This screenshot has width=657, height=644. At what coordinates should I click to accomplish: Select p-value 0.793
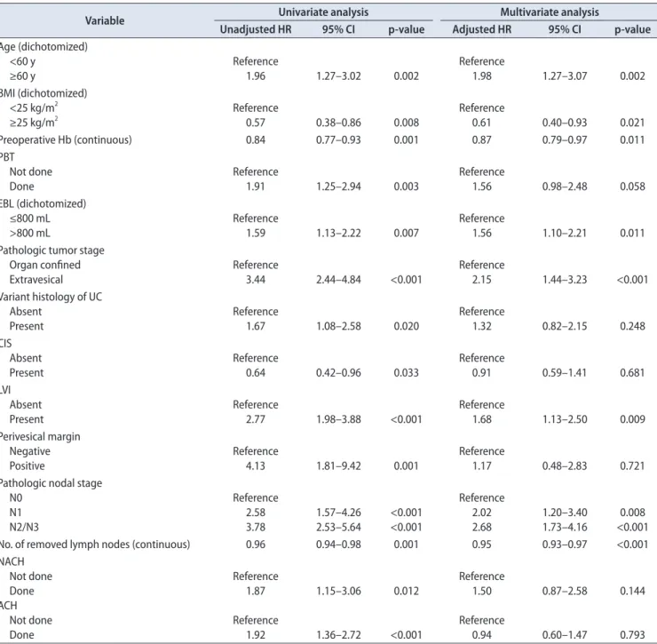[632, 635]
